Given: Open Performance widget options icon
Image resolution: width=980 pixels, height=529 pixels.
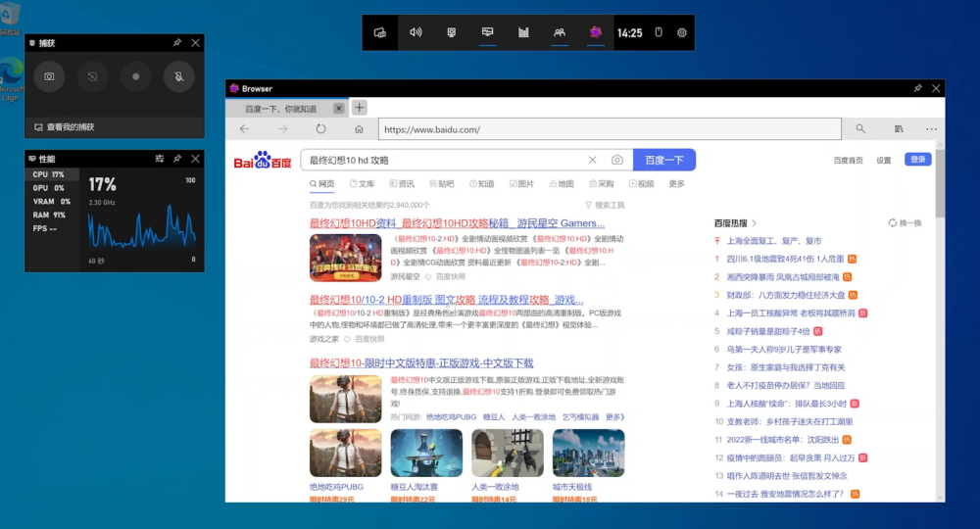Looking at the screenshot, I should 160,159.
